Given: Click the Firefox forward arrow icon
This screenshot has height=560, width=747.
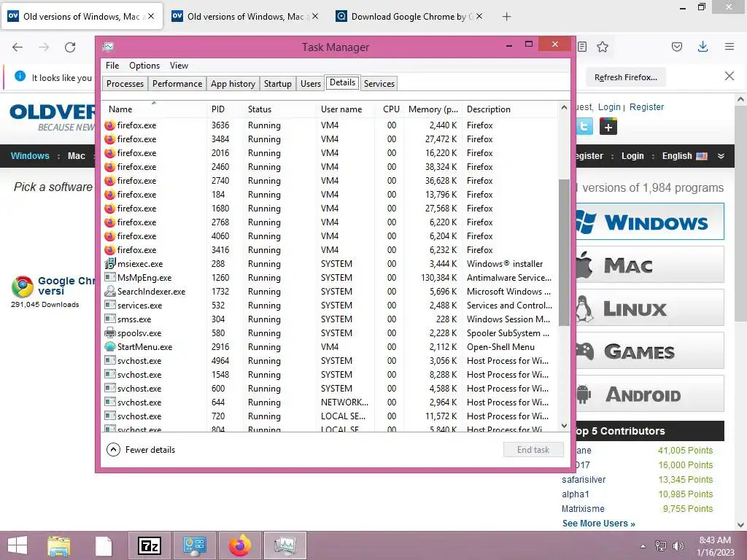Looking at the screenshot, I should click(44, 47).
